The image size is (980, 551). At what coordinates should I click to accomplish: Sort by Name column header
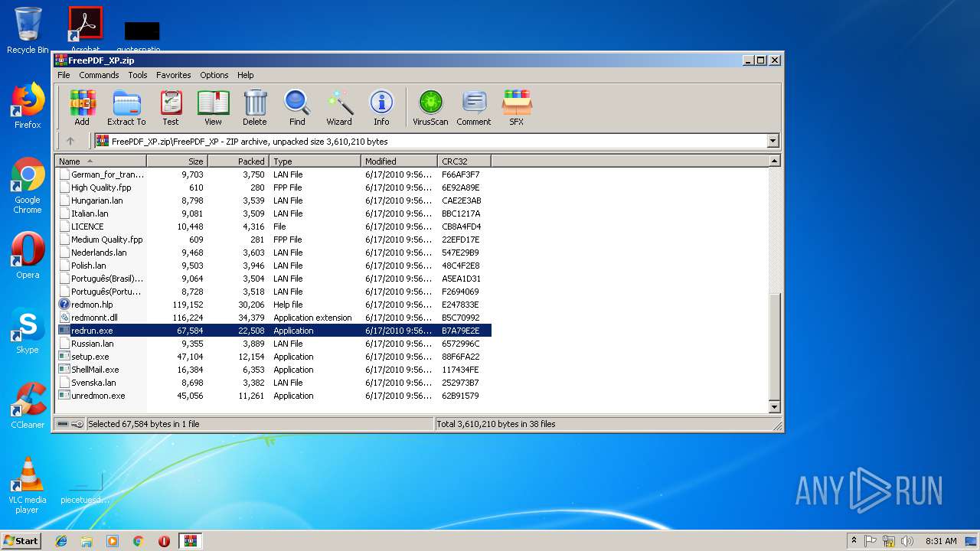(x=100, y=161)
